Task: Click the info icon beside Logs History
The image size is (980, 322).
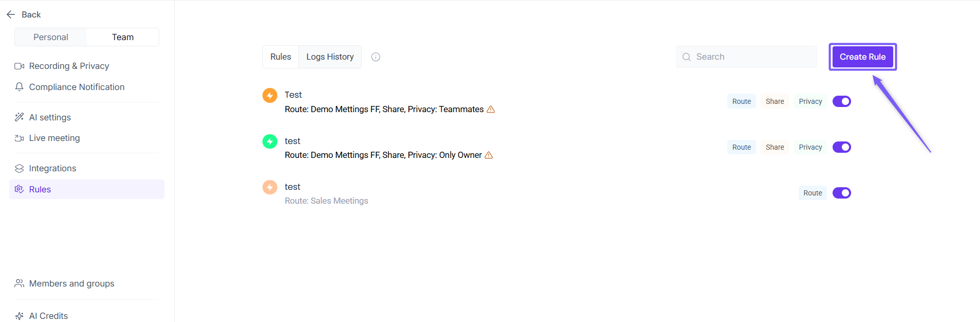Action: tap(376, 57)
